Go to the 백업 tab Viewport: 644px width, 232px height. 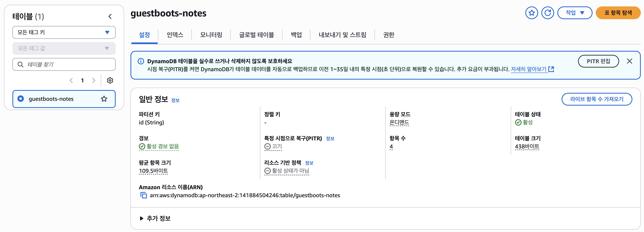(296, 35)
